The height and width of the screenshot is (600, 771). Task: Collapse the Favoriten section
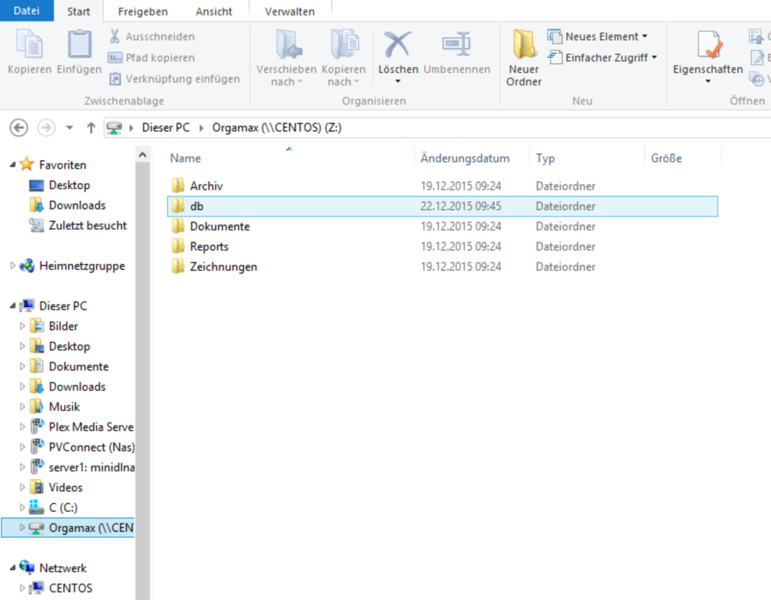click(x=13, y=165)
